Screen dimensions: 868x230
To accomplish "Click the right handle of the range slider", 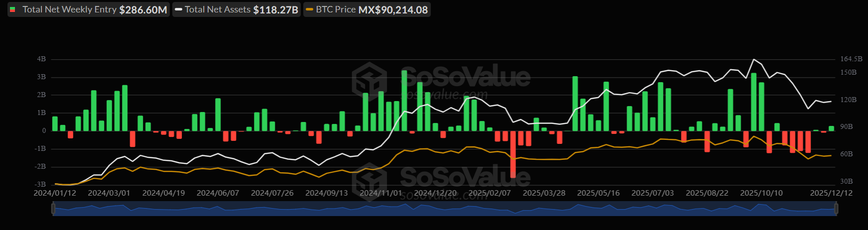I will [836, 209].
